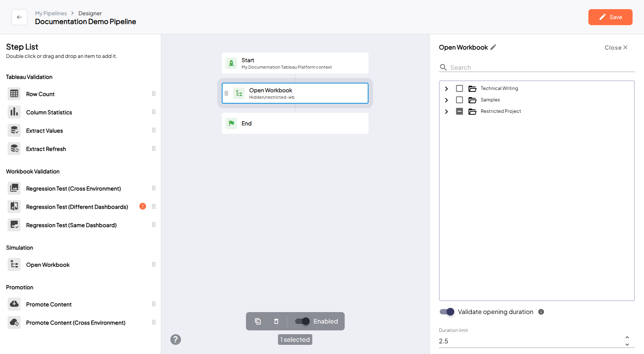Close the Open Workbook panel
The height and width of the screenshot is (354, 644).
point(616,48)
